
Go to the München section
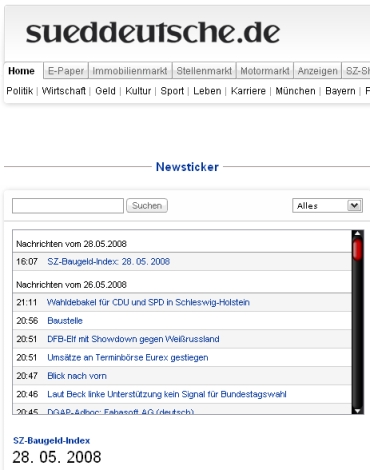(295, 91)
